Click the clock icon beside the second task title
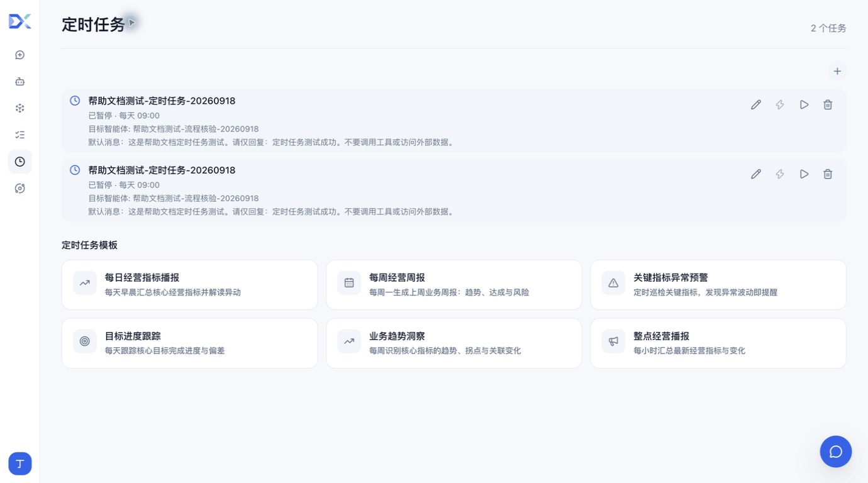This screenshot has width=868, height=483. (x=75, y=170)
